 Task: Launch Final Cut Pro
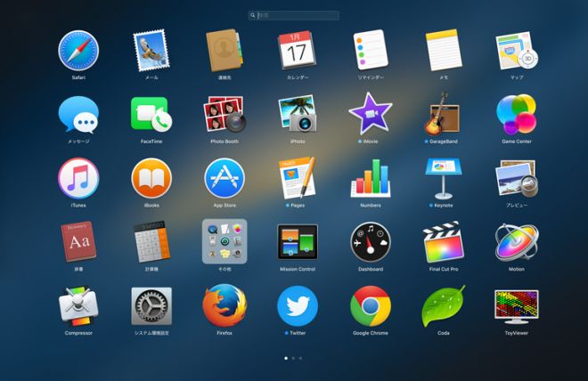tap(443, 241)
